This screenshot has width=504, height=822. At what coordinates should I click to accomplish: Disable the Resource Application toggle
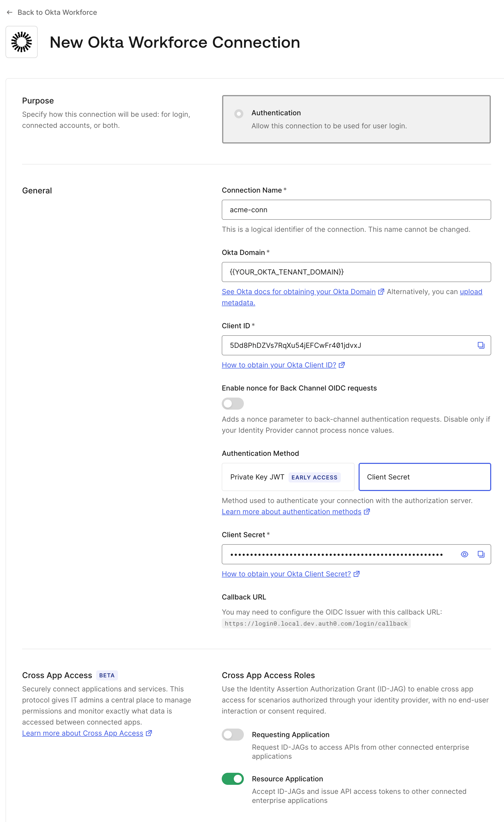click(x=233, y=779)
